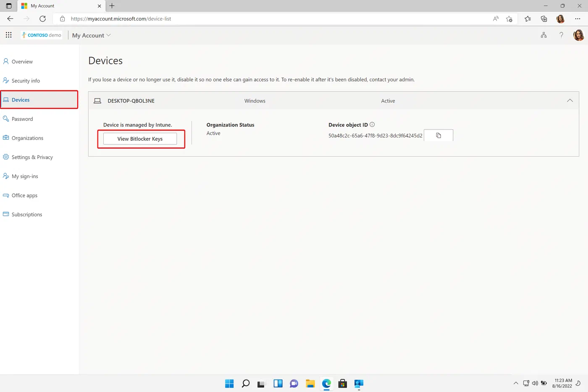Click View Bitlocker Keys button
588x392 pixels.
tap(140, 139)
